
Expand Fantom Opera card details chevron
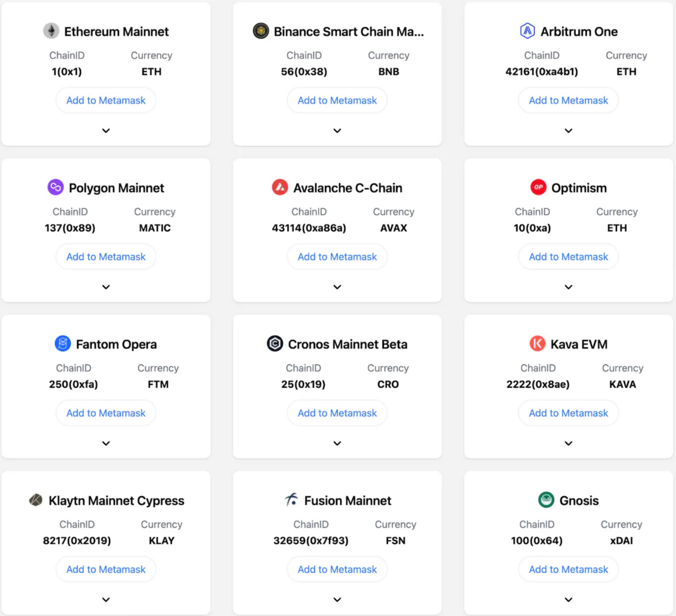point(106,443)
